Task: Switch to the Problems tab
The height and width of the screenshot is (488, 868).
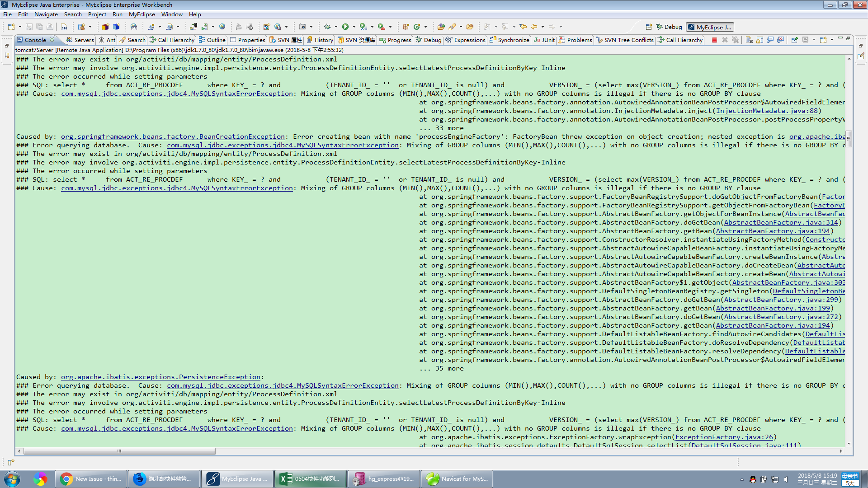Action: tap(575, 40)
